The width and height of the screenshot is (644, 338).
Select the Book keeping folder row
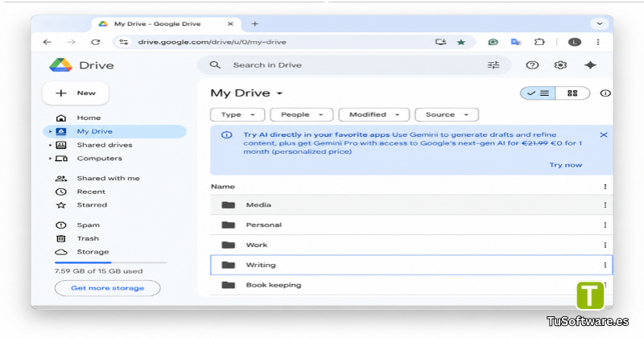pyautogui.click(x=411, y=285)
